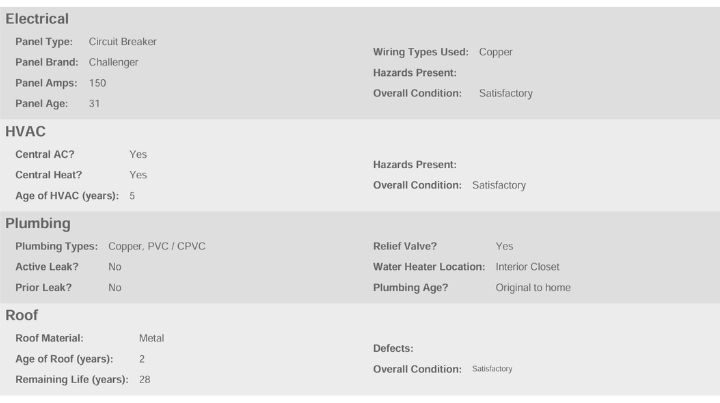
Task: Click the Electrical section heading
Action: tap(37, 19)
